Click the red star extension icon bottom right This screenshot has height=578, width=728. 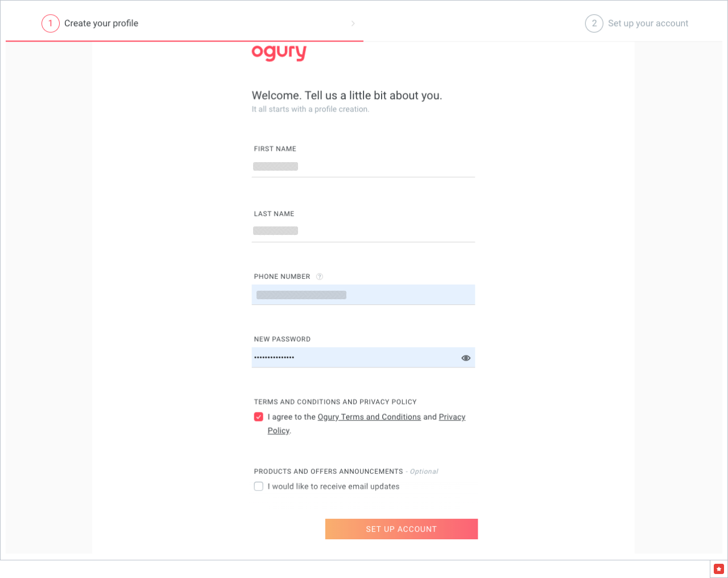coord(719,569)
